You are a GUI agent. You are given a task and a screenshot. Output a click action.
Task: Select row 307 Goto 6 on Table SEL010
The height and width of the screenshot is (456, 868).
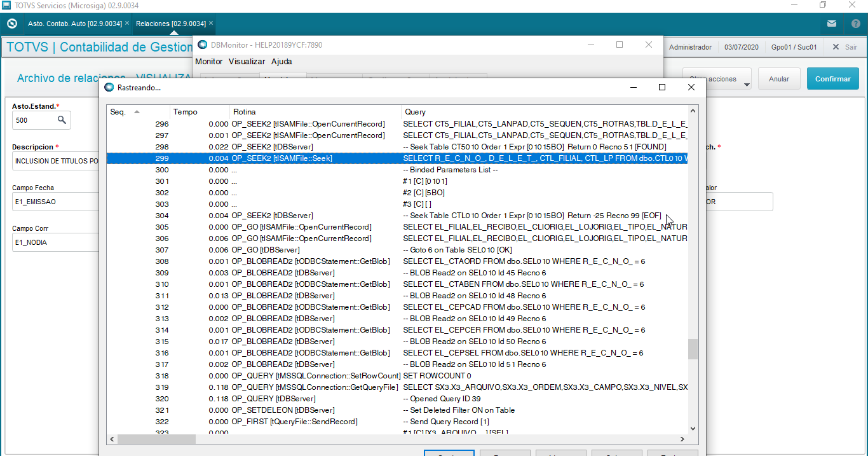coord(397,250)
